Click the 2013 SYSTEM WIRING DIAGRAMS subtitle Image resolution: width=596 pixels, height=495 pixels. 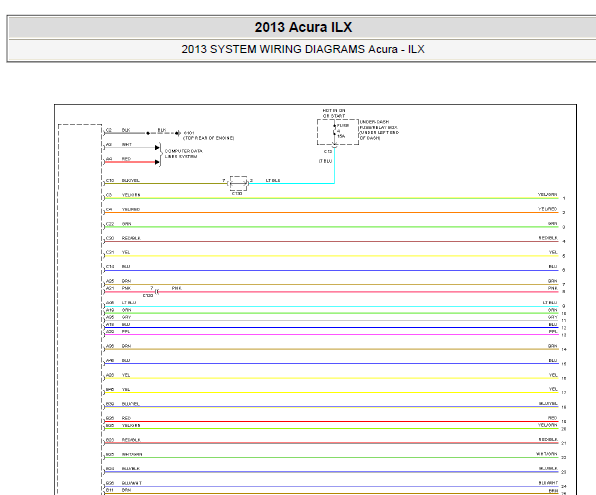click(x=303, y=49)
